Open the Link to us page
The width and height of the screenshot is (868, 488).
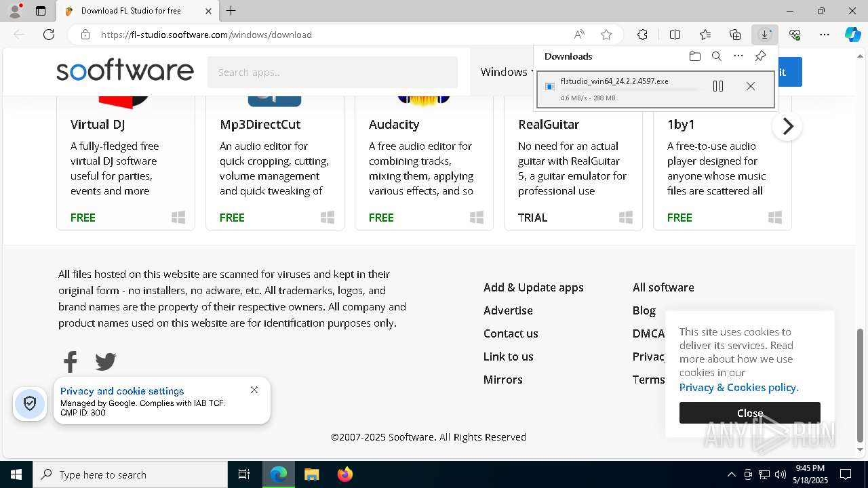coord(509,357)
